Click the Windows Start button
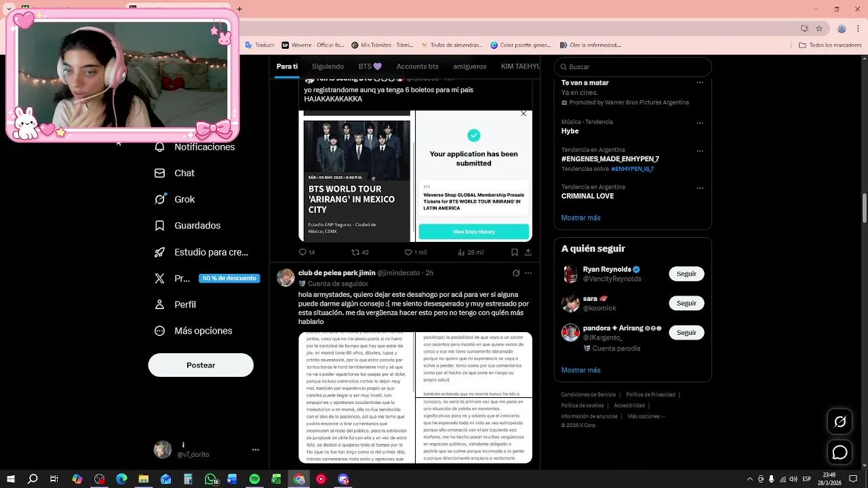This screenshot has width=868, height=488. click(11, 479)
